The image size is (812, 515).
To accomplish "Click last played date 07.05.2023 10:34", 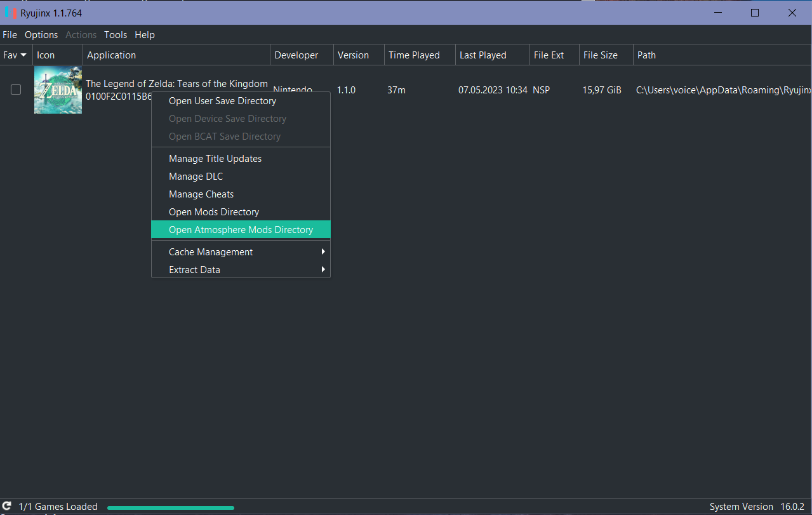I will pos(493,90).
